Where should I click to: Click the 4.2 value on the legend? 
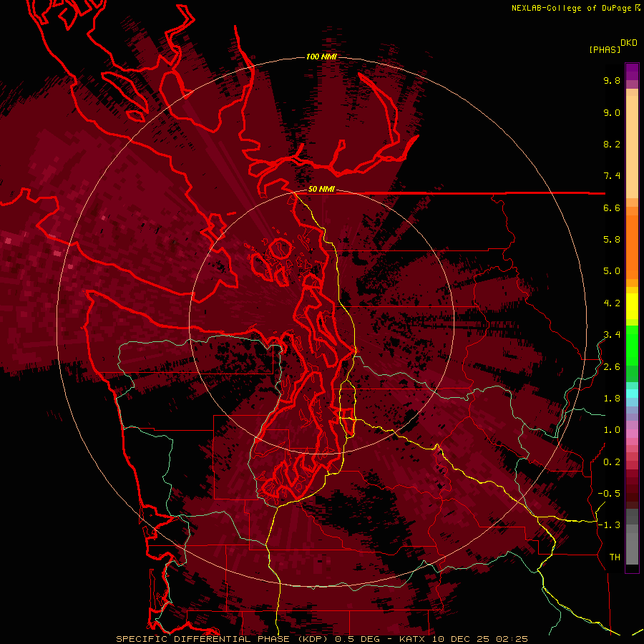(612, 303)
